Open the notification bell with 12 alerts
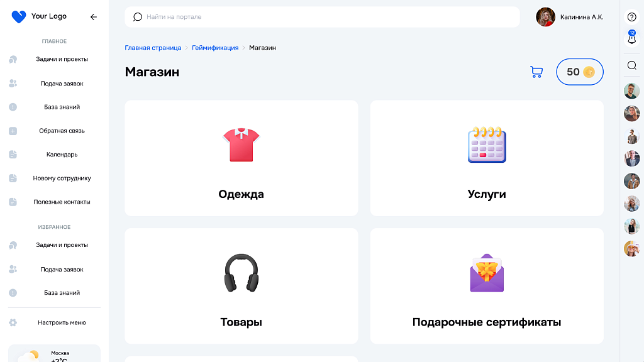644x362 pixels. click(632, 40)
